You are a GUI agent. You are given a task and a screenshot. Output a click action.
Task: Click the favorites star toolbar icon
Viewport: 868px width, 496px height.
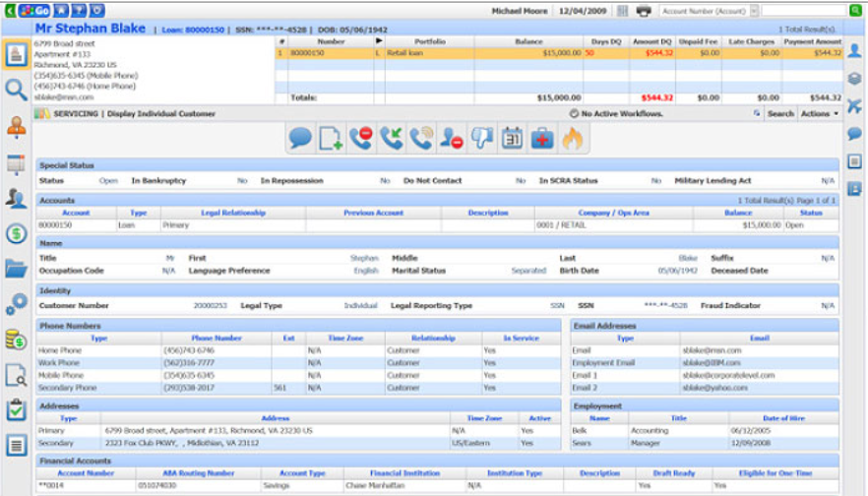(x=61, y=11)
